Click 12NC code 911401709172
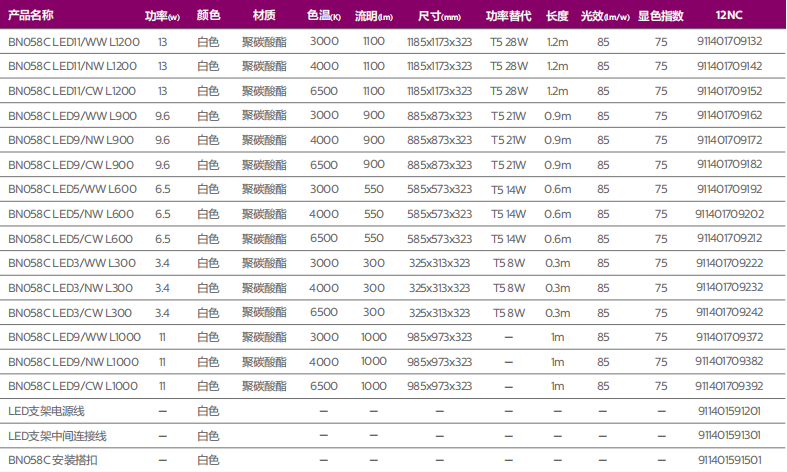787x472 pixels. (x=729, y=140)
